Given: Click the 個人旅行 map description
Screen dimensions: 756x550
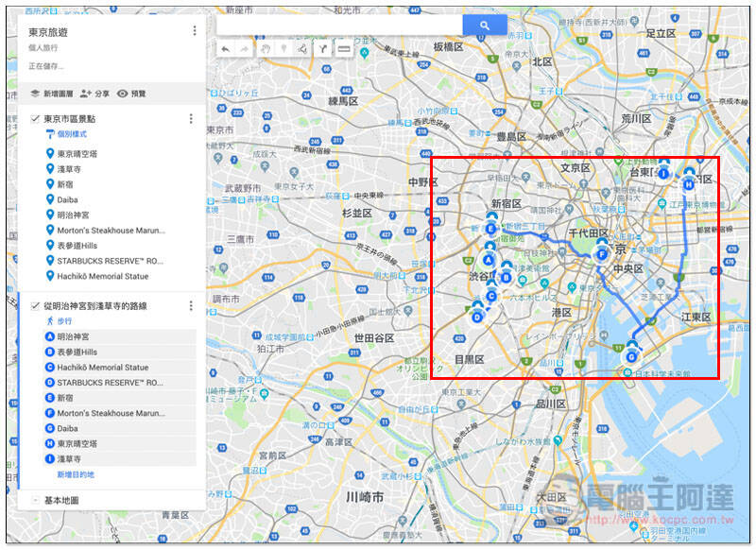Looking at the screenshot, I should coord(43,47).
